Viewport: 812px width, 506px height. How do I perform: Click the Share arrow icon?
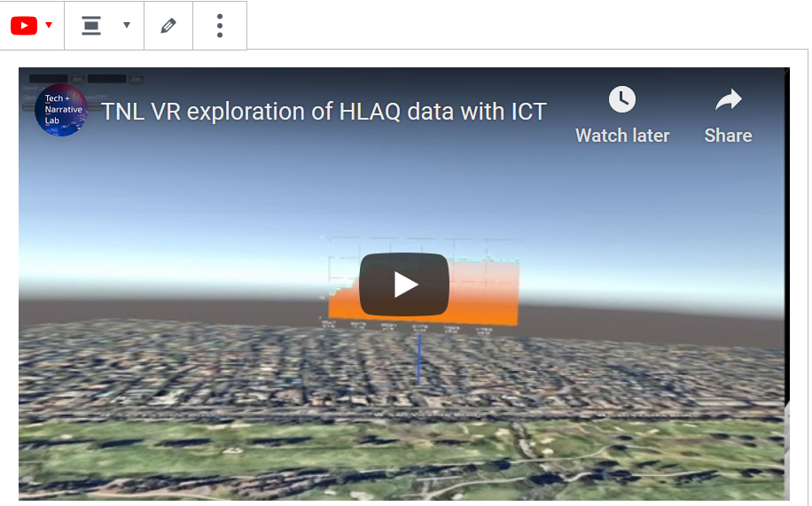tap(728, 100)
